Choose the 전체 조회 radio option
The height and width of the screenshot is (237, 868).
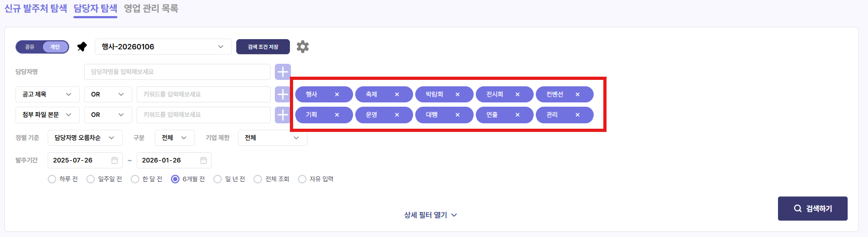coord(258,179)
